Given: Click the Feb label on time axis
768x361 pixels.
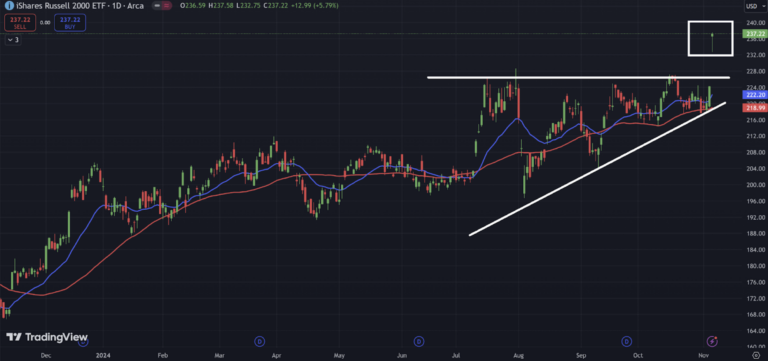Looking at the screenshot, I should pyautogui.click(x=163, y=355).
